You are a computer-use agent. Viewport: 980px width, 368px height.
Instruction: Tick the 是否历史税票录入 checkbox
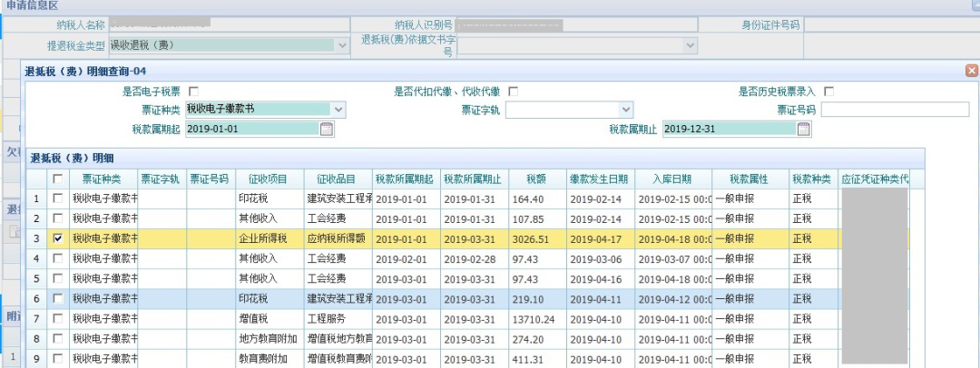(829, 92)
